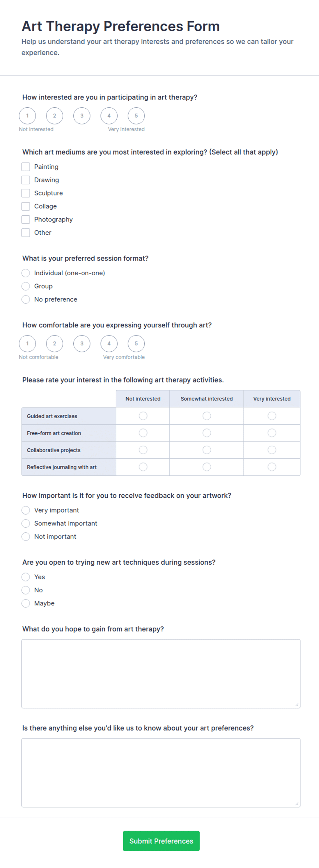Viewport: 319px width, 868px height.
Task: Rate Reflective journaling with art Very interested
Action: click(x=272, y=467)
